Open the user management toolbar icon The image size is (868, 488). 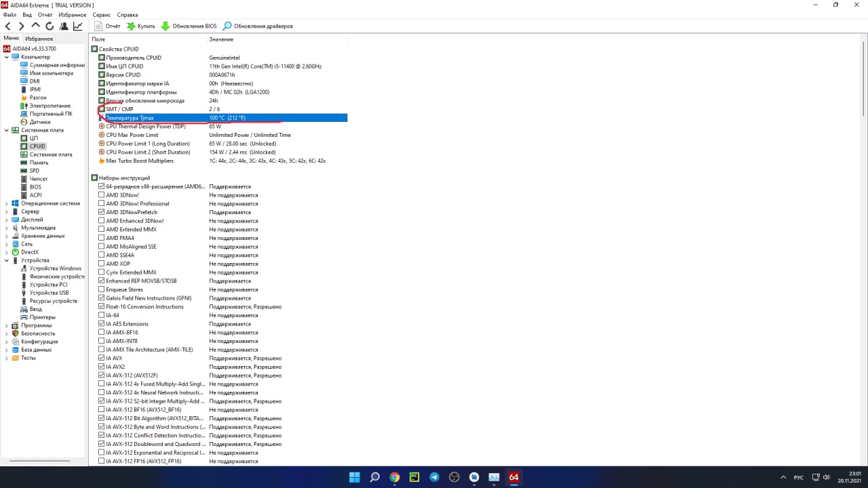click(x=64, y=26)
